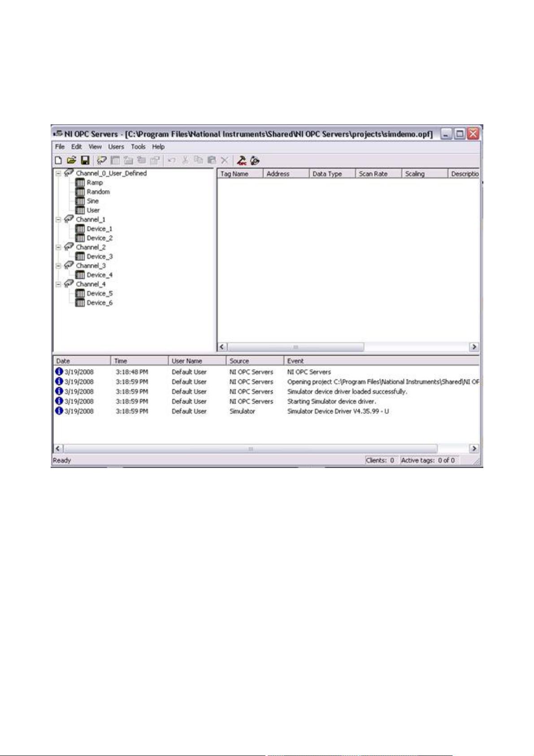
Task: Click the event log horizontal scrollbar thumb
Action: 251,448
